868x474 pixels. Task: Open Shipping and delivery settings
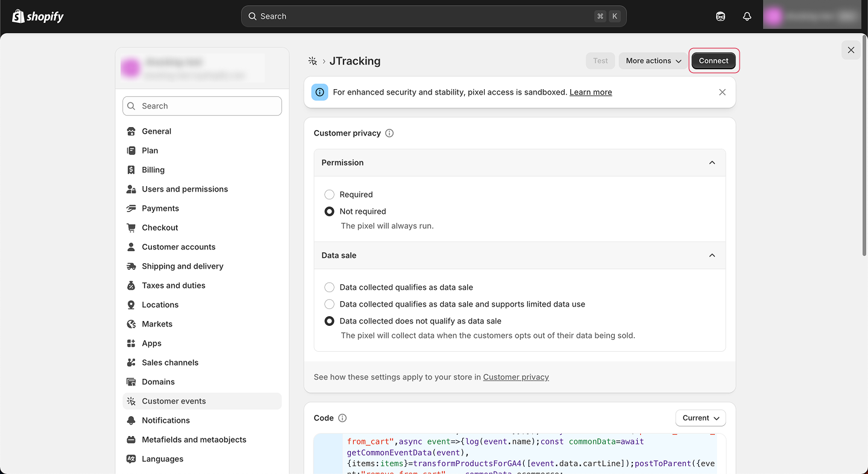pyautogui.click(x=182, y=266)
